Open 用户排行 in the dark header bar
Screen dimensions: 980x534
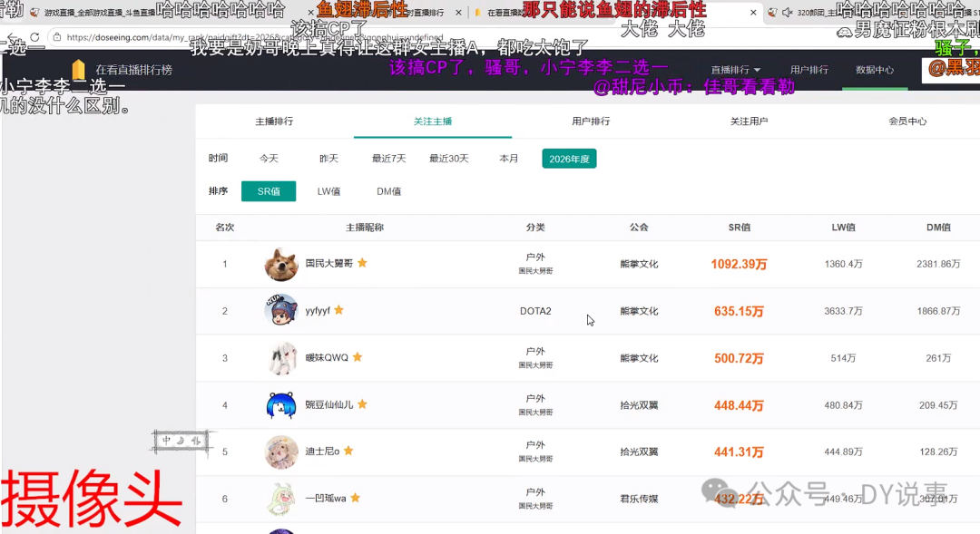coord(808,70)
